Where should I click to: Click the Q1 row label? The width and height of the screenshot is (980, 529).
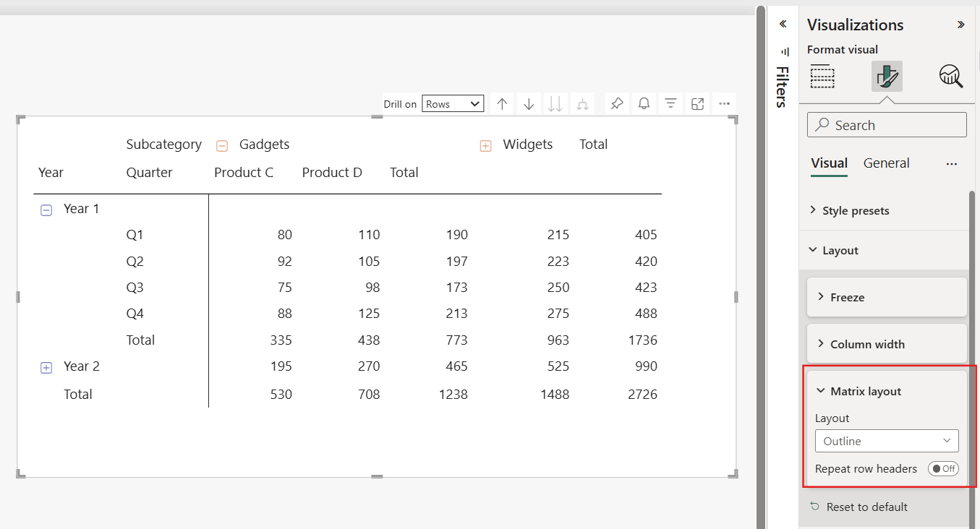coord(135,235)
